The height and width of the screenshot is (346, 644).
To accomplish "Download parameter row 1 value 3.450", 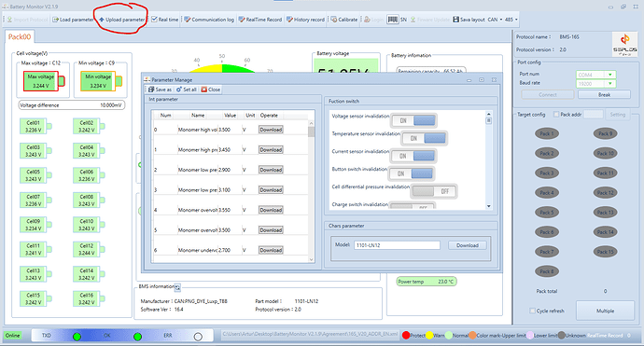I will point(271,150).
